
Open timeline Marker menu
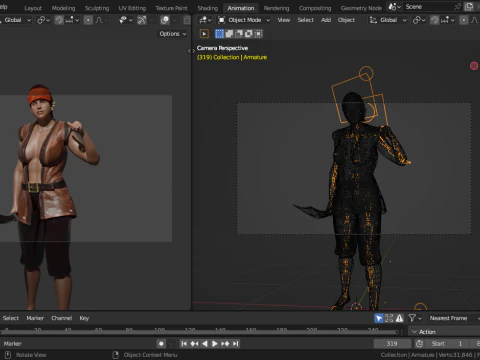[35, 318]
